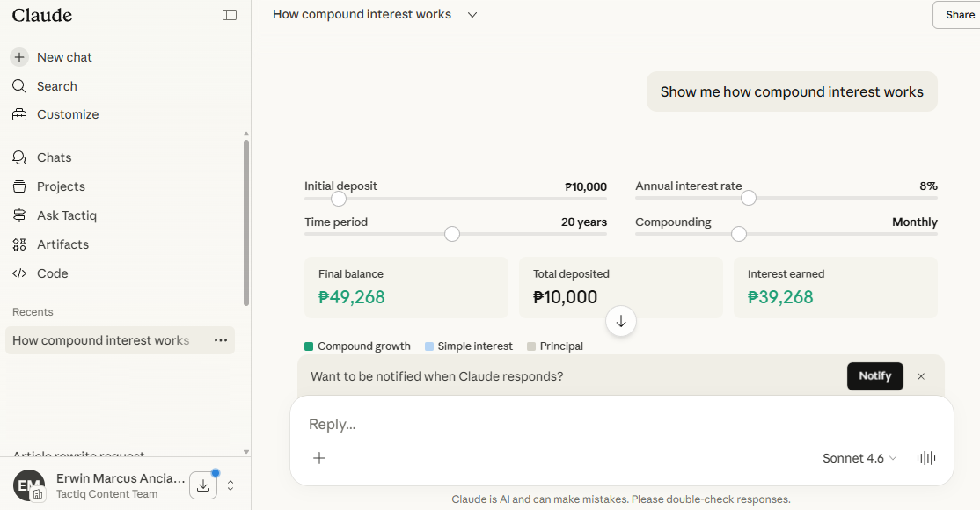Click the 'Tactiq Content Team' label
Viewport: 980px width, 510px height.
click(106, 494)
